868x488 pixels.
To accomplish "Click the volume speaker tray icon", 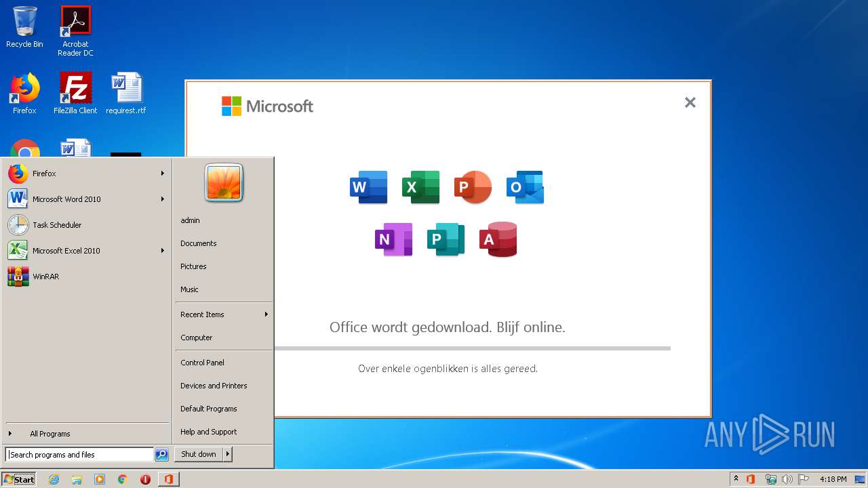I will tap(787, 479).
